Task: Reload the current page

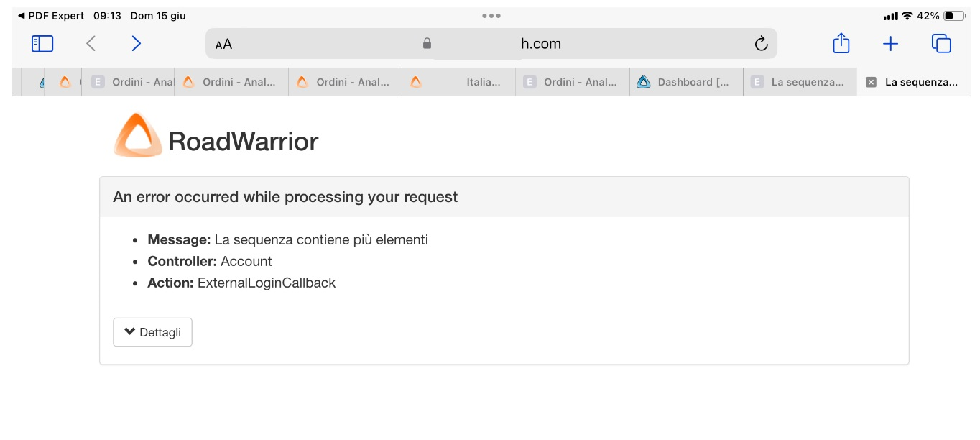Action: coord(761,44)
